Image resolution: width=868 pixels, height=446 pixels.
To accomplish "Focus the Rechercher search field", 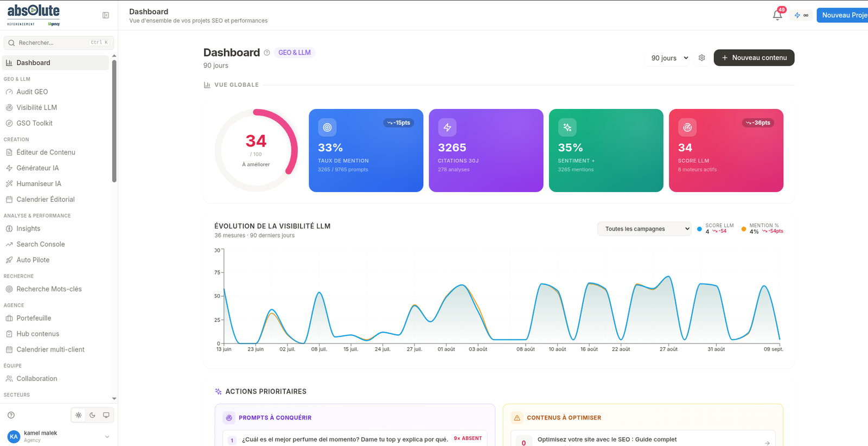I will point(59,43).
